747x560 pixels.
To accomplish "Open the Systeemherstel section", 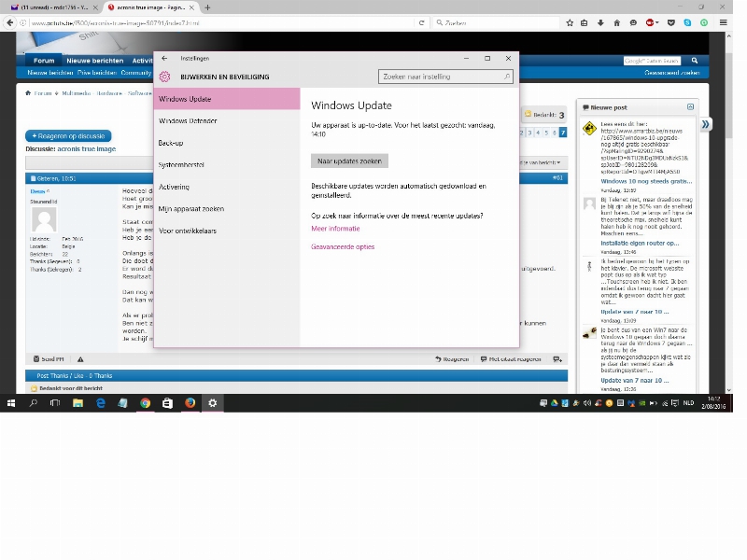I will coord(227,165).
